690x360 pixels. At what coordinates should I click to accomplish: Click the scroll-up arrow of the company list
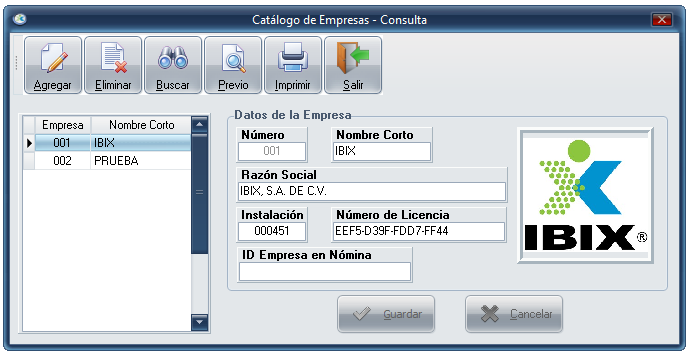[x=199, y=125]
